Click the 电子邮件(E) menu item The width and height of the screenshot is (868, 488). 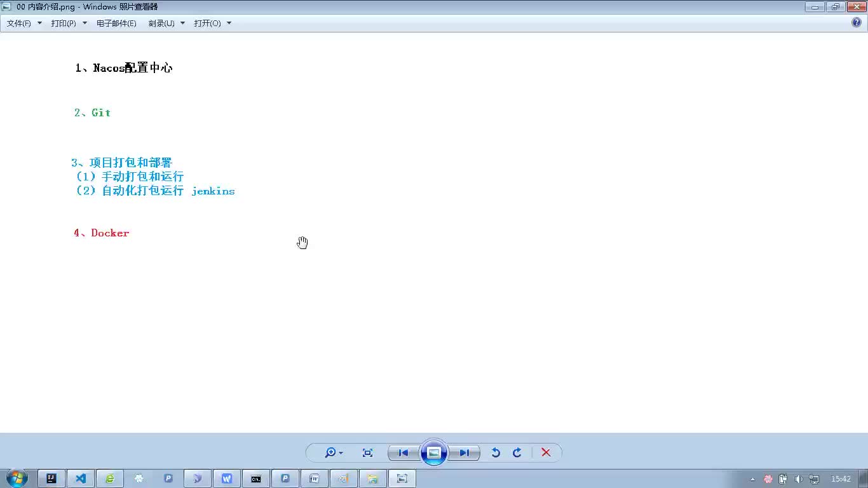tap(116, 23)
